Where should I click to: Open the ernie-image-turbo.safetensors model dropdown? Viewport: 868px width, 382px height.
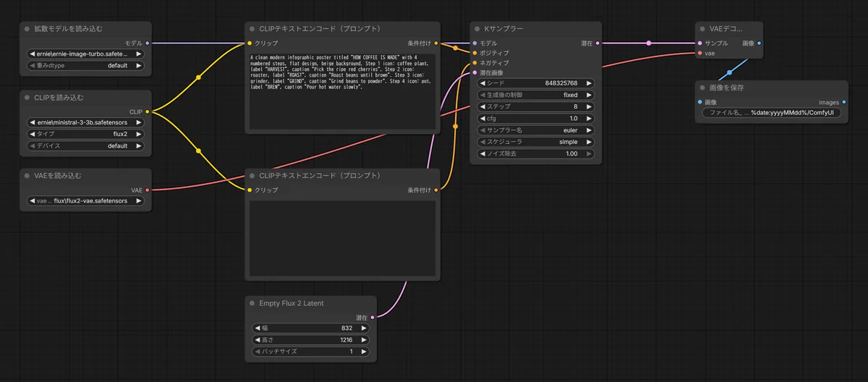pos(86,54)
